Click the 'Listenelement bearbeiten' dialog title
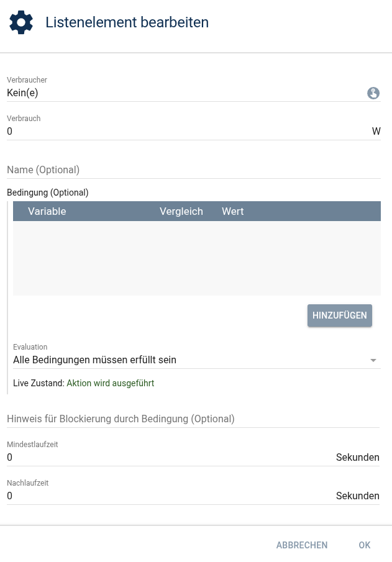Viewport: 392px width, 562px height. coord(127,22)
